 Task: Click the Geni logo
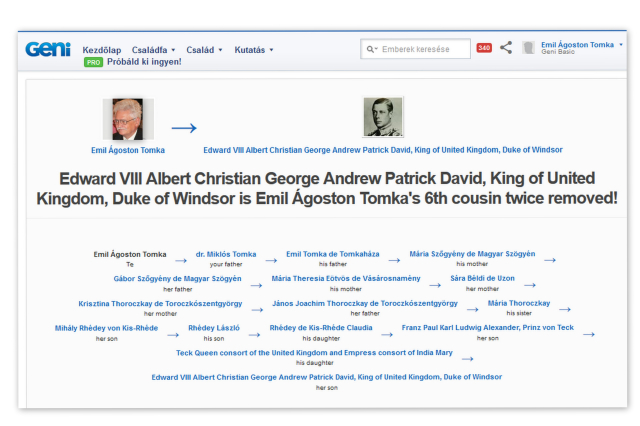click(47, 49)
